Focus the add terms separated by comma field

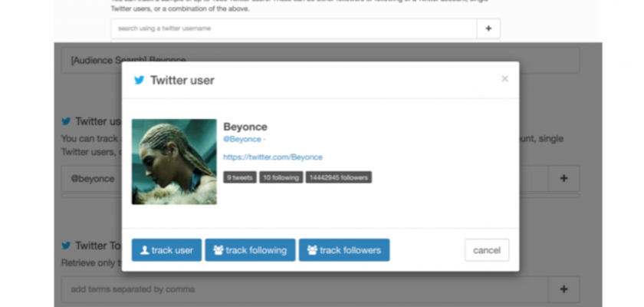click(304, 289)
